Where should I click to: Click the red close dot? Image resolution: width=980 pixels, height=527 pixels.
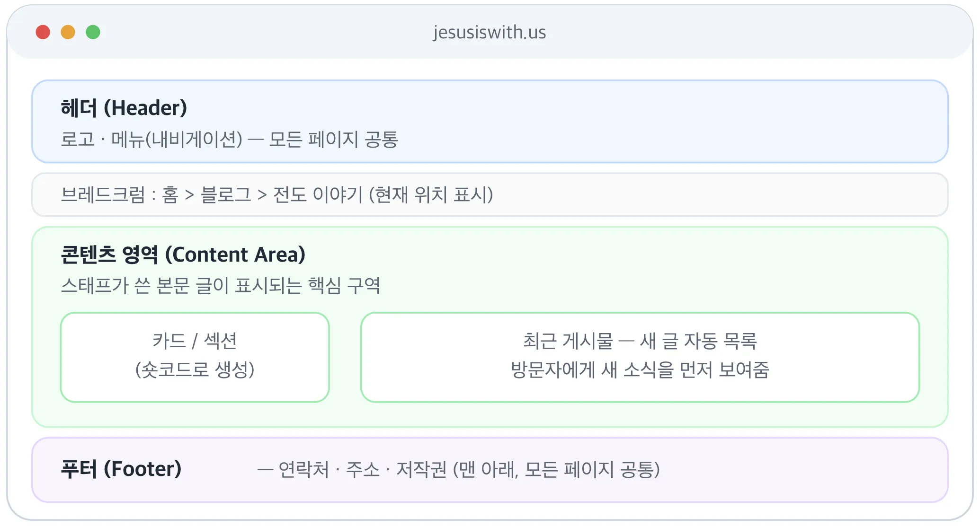43,32
